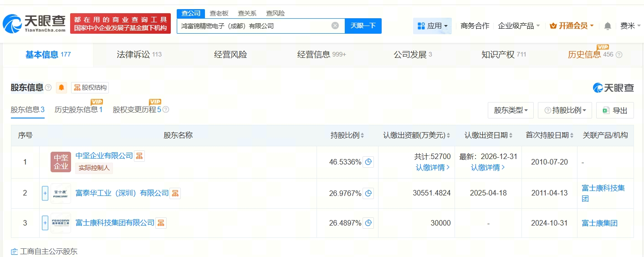Click equity structure icon beside 富士康科技集团有限公司
644x257 pixels.
coord(161,223)
